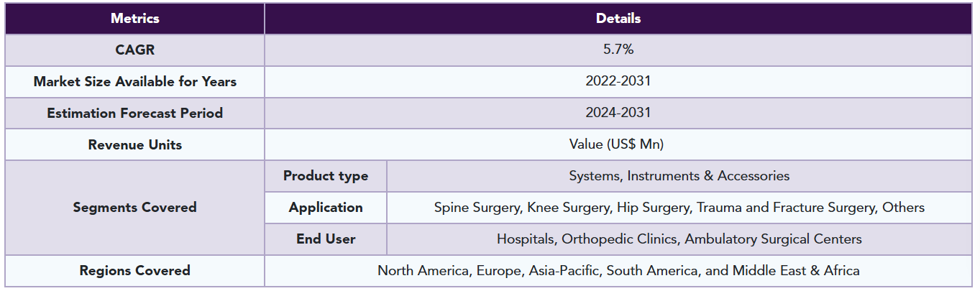Select the Regions Covered label
The width and height of the screenshot is (980, 291).
[134, 271]
